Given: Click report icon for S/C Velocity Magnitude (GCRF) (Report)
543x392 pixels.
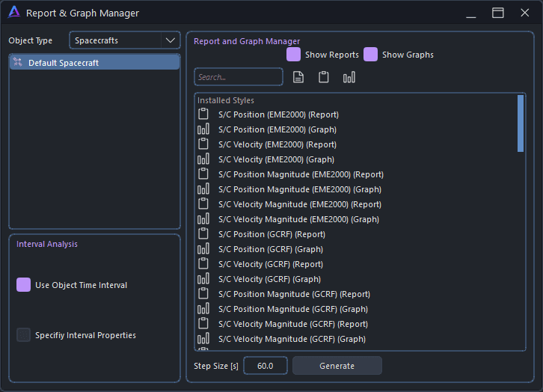Looking at the screenshot, I should 203,323.
